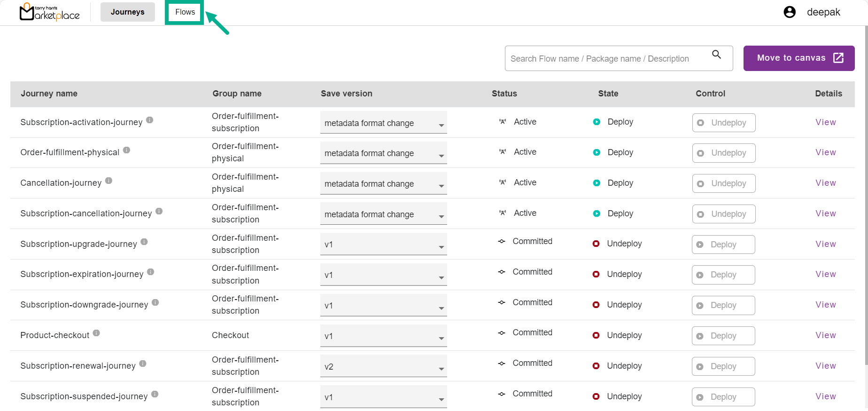Click info icon beside Subscription-activation-journey
Image resolution: width=868 pixels, height=411 pixels.
tap(149, 120)
